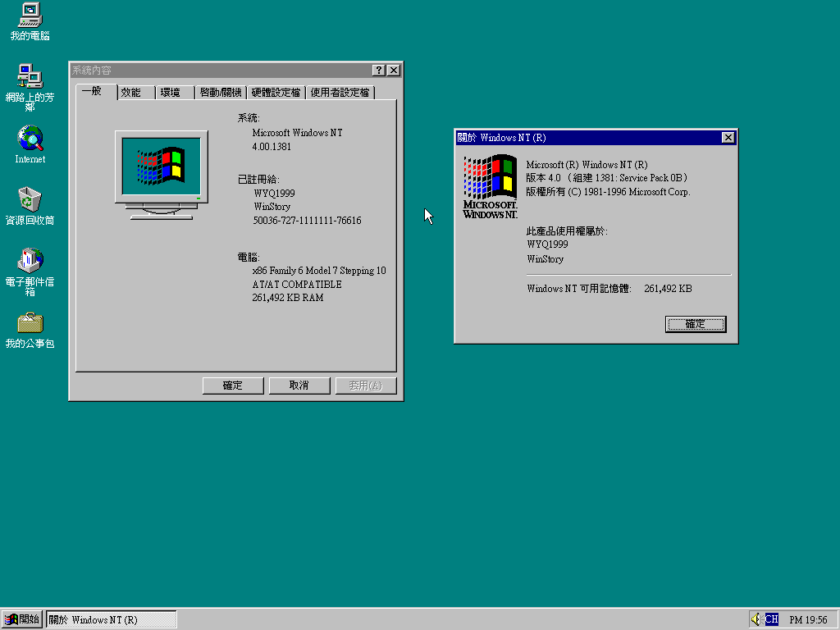Click the 此產品使用權屬於 label
The width and height of the screenshot is (840, 630).
coord(567,231)
